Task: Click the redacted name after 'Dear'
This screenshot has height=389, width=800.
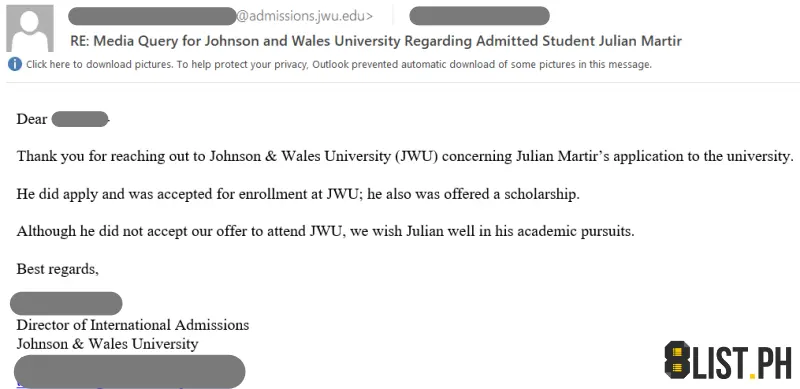Action: [80, 119]
